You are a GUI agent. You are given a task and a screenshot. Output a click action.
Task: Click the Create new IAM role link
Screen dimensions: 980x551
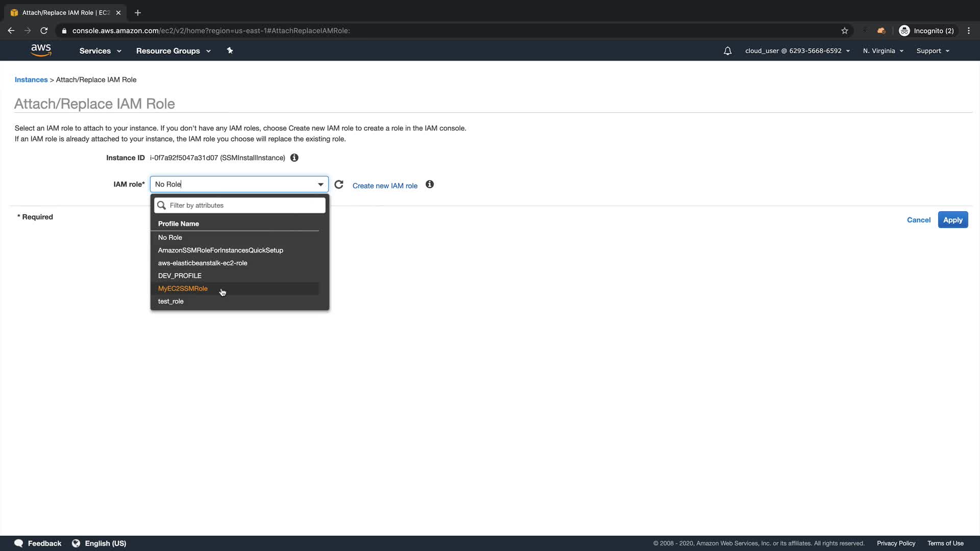click(385, 186)
